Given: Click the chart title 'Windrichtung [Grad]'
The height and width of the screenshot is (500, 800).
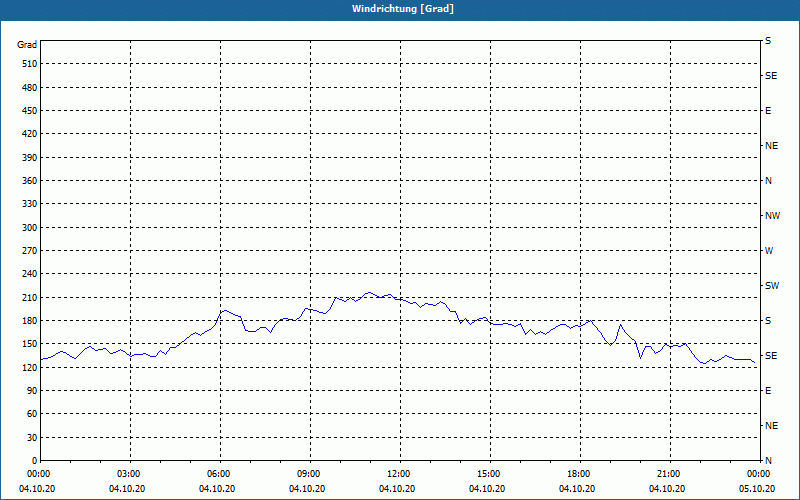Looking at the screenshot, I should pyautogui.click(x=403, y=9).
